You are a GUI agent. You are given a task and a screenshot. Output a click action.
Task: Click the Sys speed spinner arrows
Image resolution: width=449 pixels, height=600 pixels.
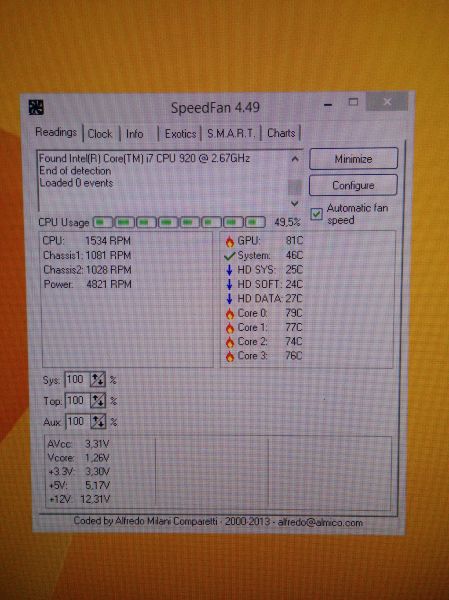98,380
